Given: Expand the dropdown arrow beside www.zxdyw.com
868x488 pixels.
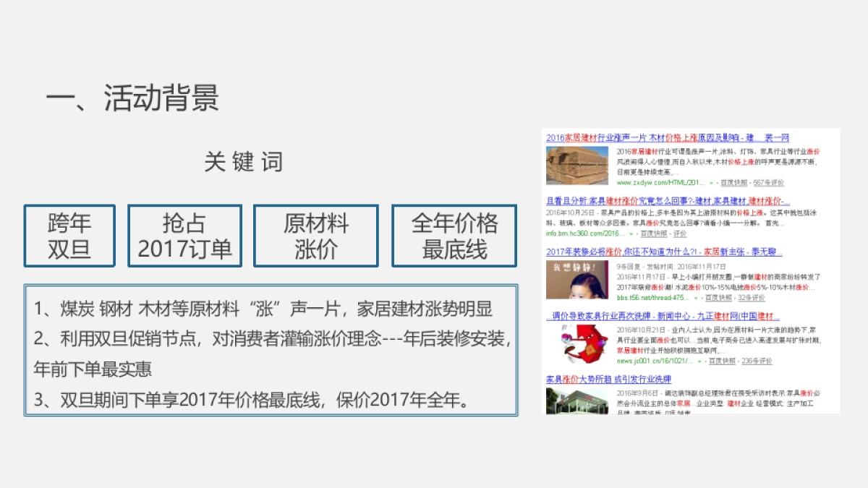Looking at the screenshot, I should [x=711, y=181].
